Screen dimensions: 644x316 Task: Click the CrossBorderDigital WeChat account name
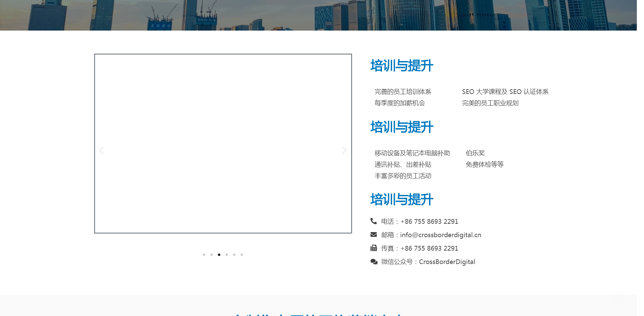pyautogui.click(x=447, y=262)
